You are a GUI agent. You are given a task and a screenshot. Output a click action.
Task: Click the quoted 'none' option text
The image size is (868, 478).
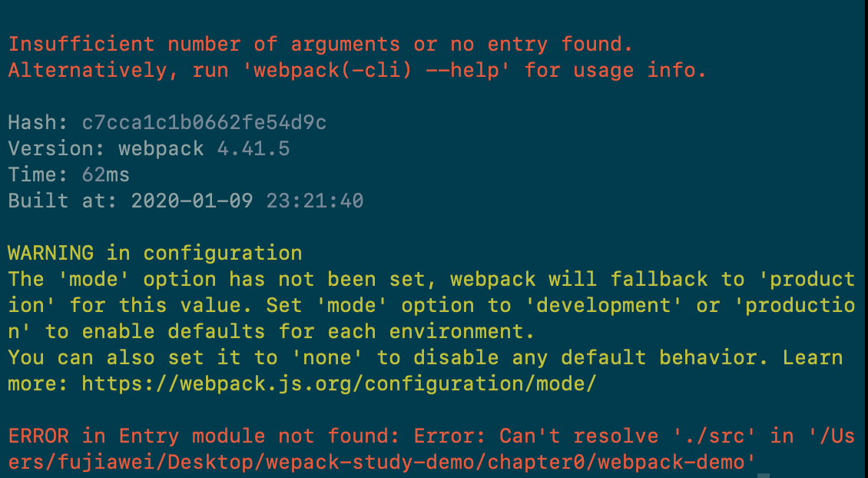coord(327,357)
